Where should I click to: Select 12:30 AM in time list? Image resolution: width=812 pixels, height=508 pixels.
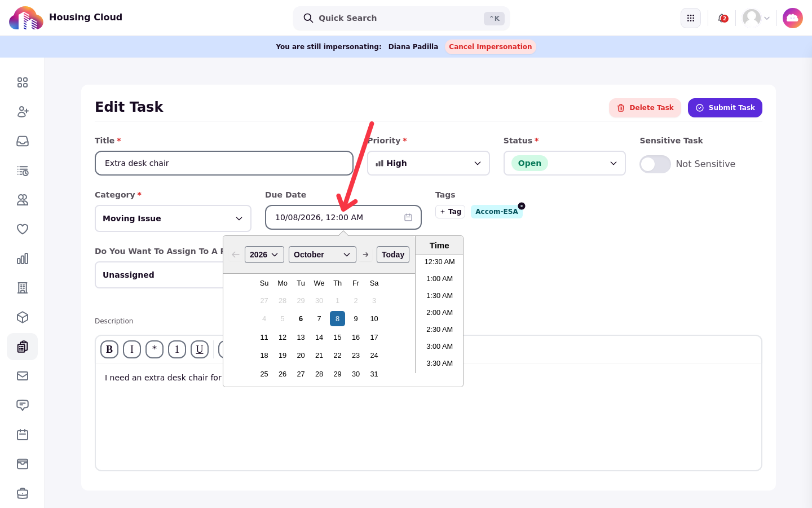coord(439,262)
